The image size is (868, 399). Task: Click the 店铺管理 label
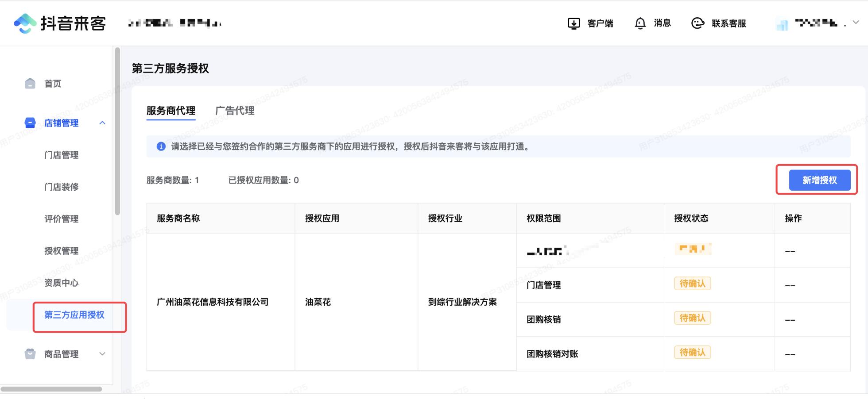(62, 123)
